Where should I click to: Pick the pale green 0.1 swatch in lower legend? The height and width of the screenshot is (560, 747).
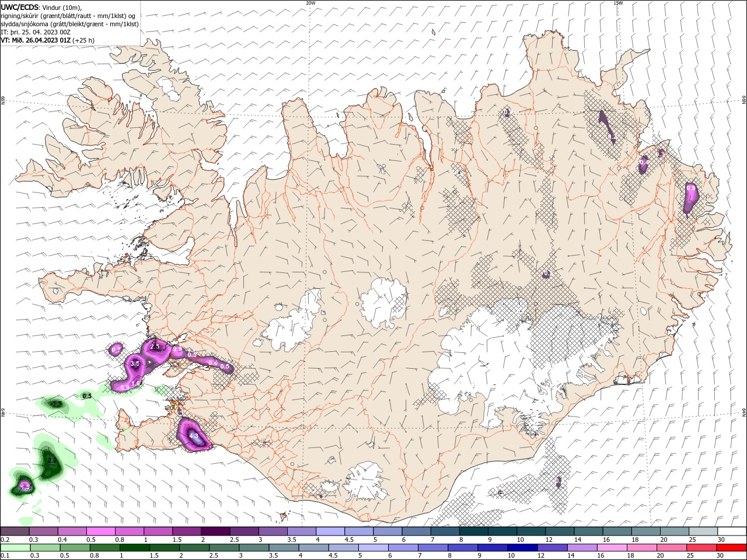pos(16,548)
